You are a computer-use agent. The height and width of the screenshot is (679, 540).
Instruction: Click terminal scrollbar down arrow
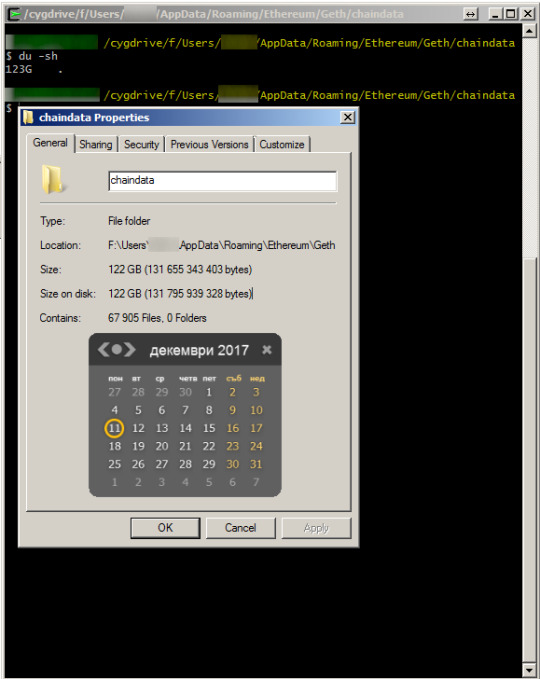(x=529, y=669)
